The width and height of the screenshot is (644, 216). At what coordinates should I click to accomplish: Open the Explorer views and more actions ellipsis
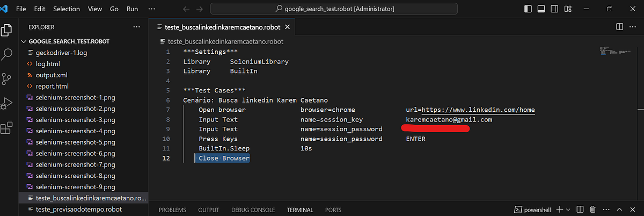tap(136, 26)
